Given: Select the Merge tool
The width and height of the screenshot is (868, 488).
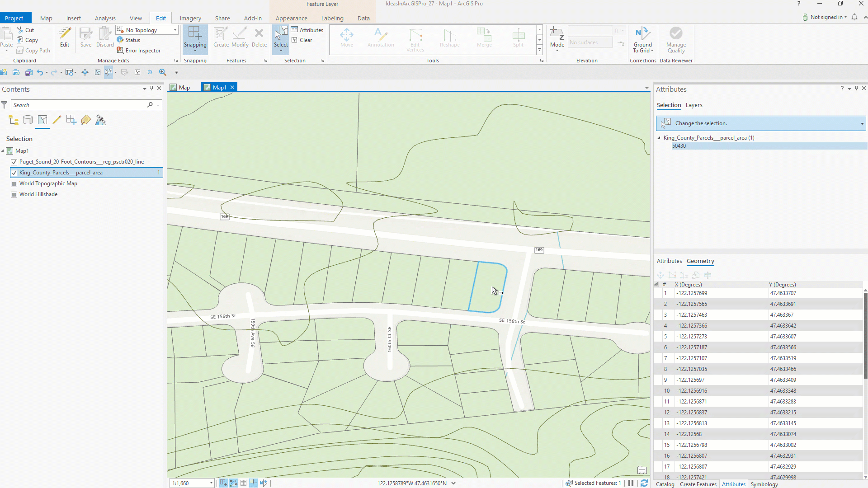Looking at the screenshot, I should click(x=484, y=38).
